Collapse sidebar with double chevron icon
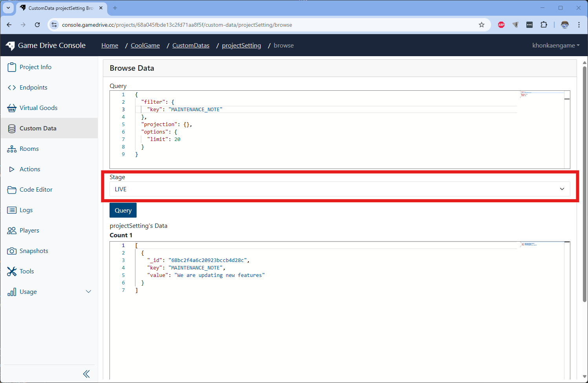Image resolution: width=588 pixels, height=383 pixels. (x=86, y=374)
